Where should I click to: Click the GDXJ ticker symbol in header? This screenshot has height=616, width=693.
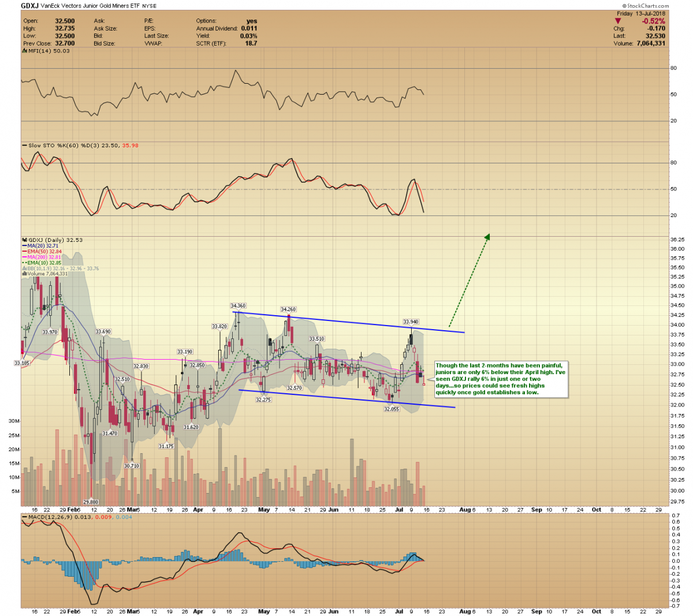29,6
